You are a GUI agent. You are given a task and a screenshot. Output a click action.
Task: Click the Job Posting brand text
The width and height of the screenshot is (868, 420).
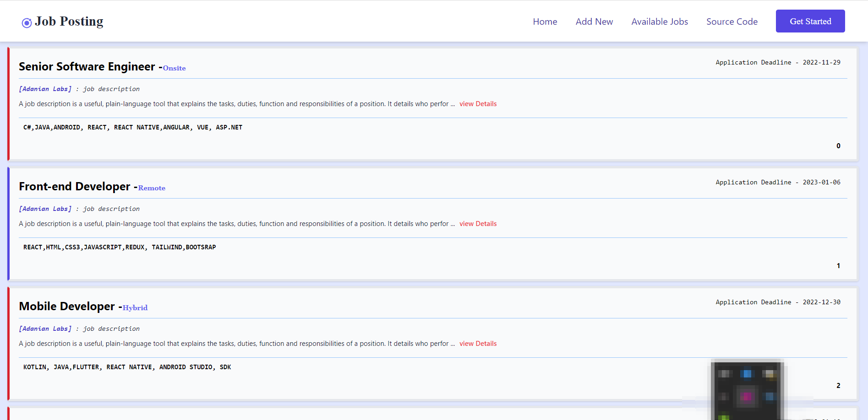69,22
